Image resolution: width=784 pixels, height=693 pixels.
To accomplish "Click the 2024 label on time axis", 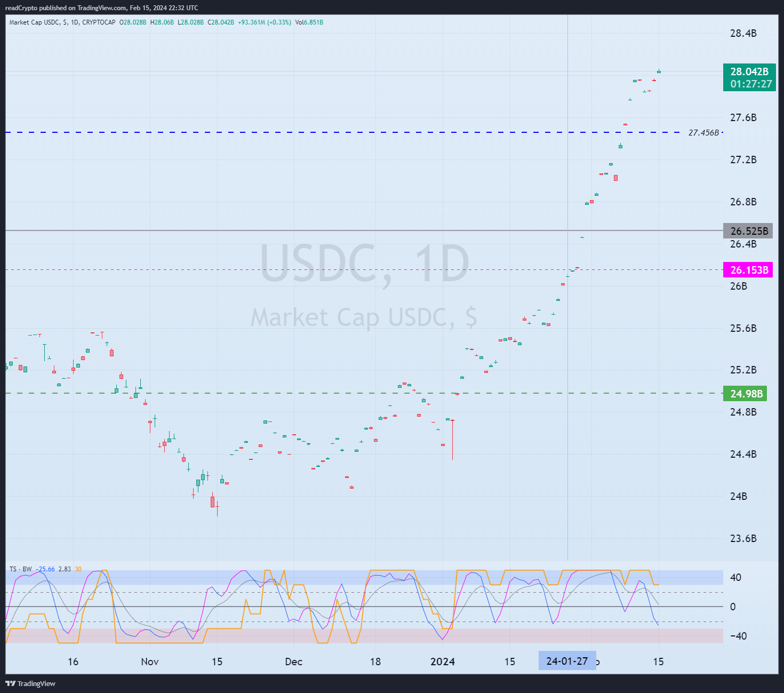I will (x=443, y=662).
